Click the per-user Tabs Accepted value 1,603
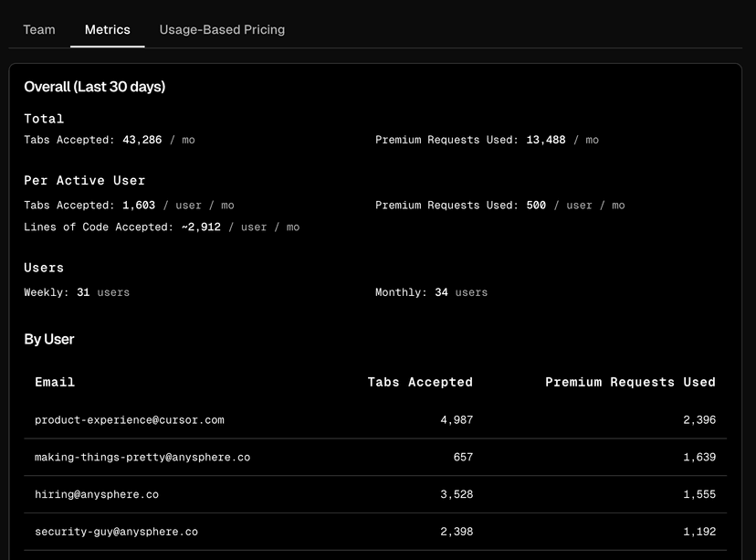Screen dimensions: 756x560 pos(139,206)
